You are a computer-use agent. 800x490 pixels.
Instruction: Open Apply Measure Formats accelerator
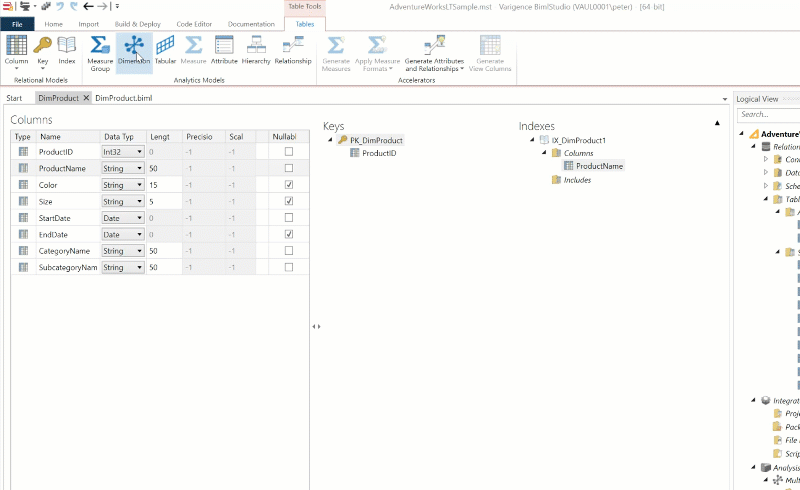click(377, 53)
